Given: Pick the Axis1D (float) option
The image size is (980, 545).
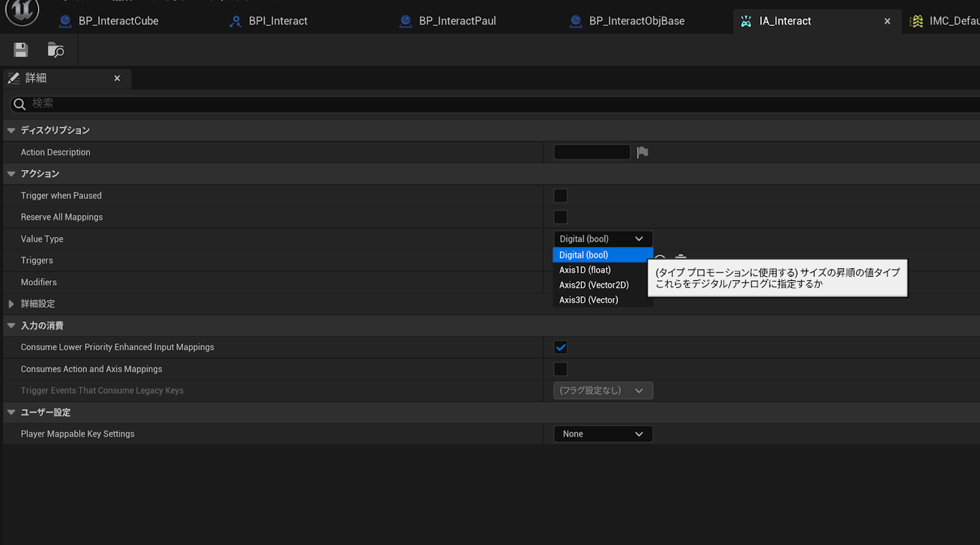Looking at the screenshot, I should click(603, 270).
